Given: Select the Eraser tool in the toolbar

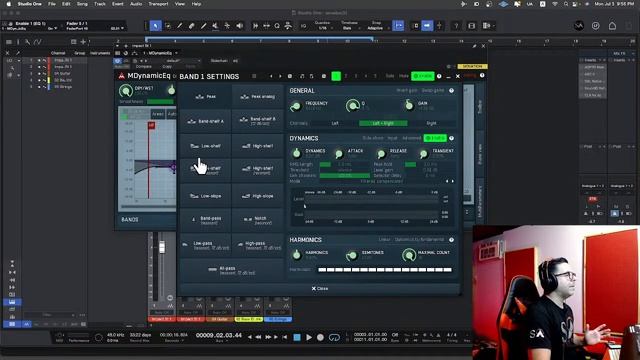Looking at the screenshot, I should click(x=191, y=26).
